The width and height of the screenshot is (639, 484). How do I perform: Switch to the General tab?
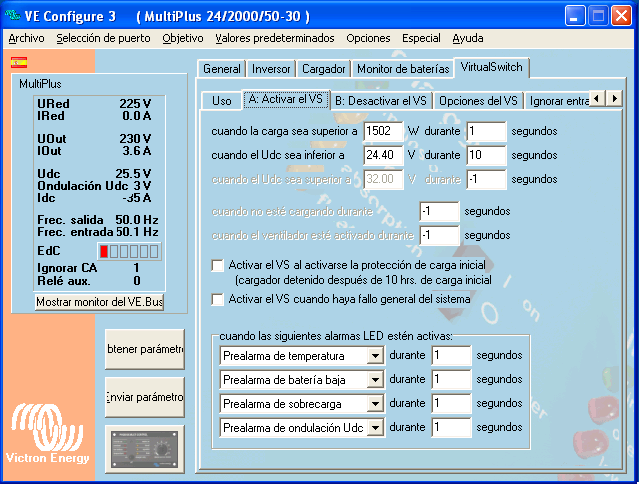coord(222,69)
